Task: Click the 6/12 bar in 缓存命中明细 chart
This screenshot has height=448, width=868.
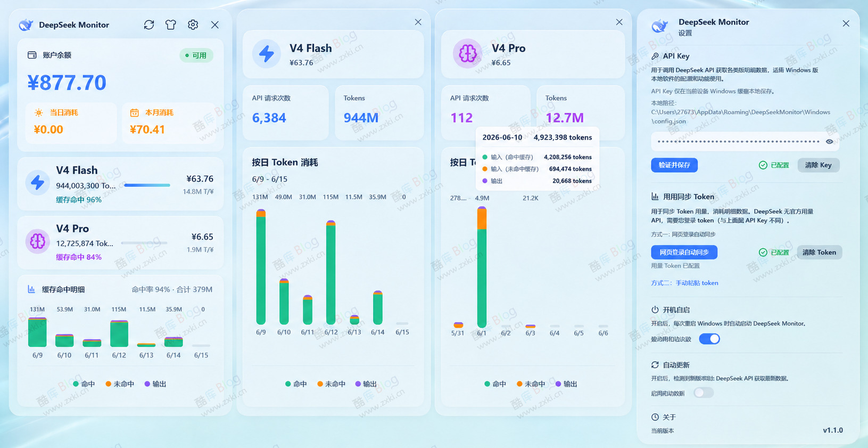Action: point(119,333)
